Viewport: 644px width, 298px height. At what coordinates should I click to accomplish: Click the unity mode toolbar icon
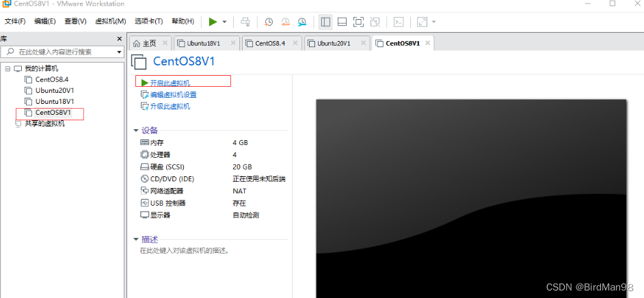tap(375, 22)
